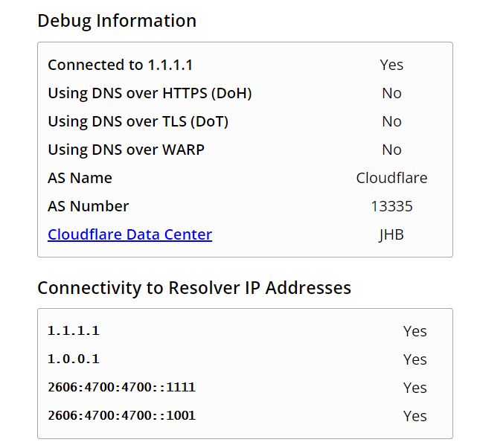Screen dimensions: 480x448
Task: Select the Using DNS over TLS (DoT) label
Action: pyautogui.click(x=138, y=121)
